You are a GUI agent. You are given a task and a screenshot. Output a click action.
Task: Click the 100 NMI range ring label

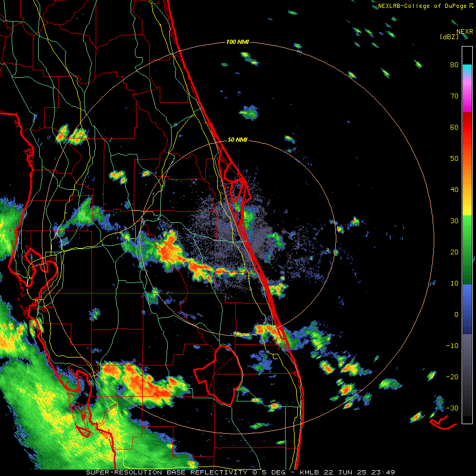237,42
